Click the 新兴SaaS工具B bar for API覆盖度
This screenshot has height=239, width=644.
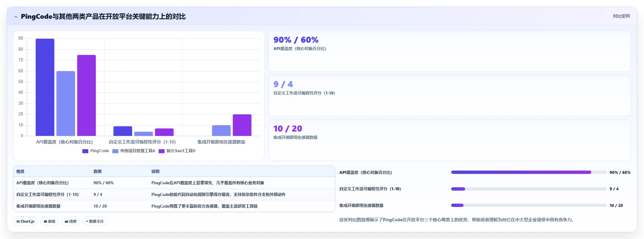pos(86,95)
